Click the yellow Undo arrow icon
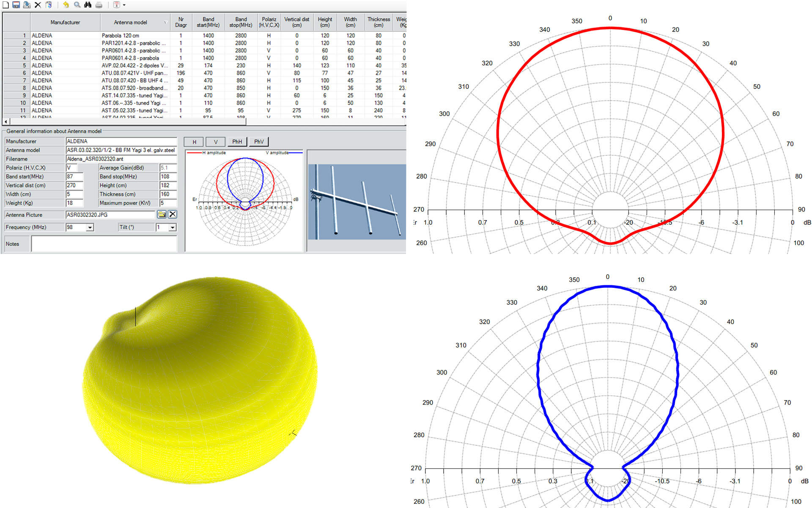Viewport: 812px width, 508px height. pyautogui.click(x=66, y=5)
